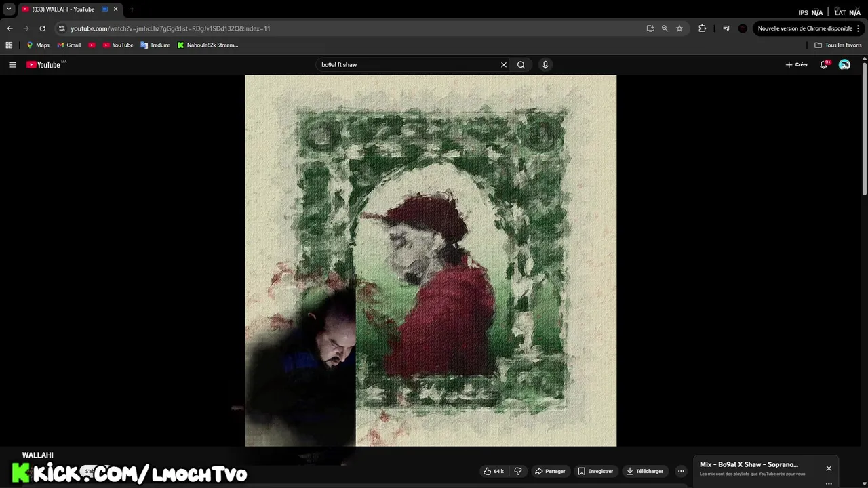The width and height of the screenshot is (868, 488).
Task: Close the Mix playlist panel
Action: click(x=829, y=468)
